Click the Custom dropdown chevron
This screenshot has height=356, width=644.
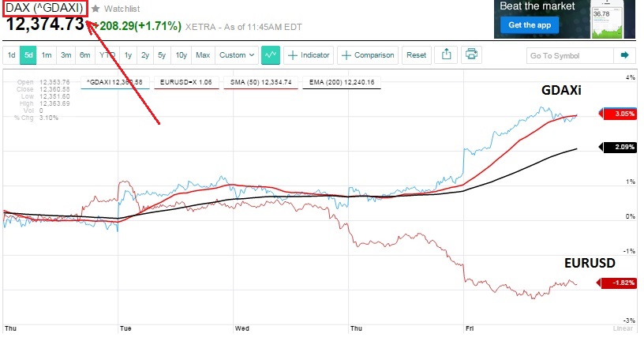click(252, 55)
